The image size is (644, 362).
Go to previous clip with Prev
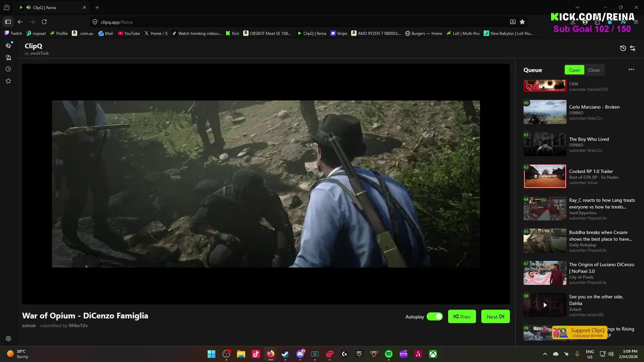(462, 317)
